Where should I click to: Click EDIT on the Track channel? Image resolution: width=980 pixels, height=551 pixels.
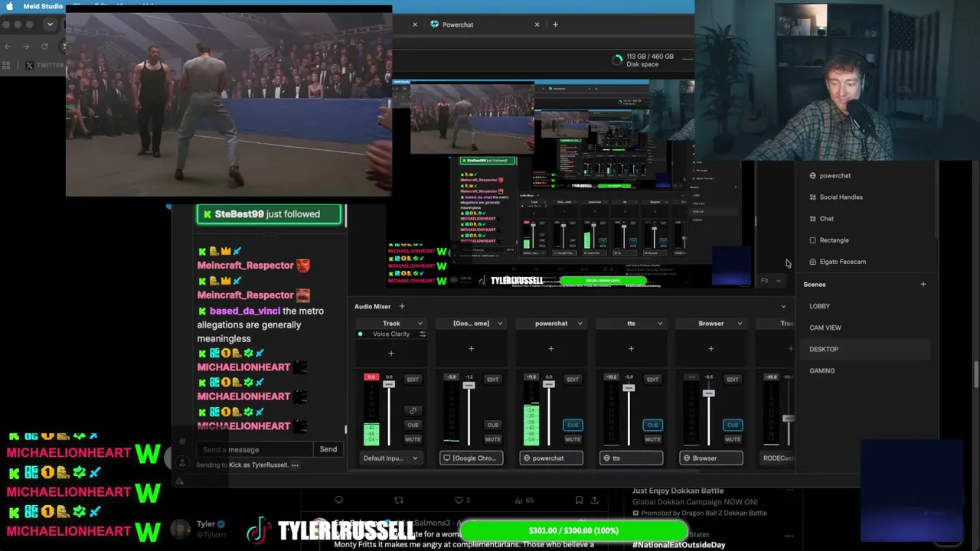413,380
